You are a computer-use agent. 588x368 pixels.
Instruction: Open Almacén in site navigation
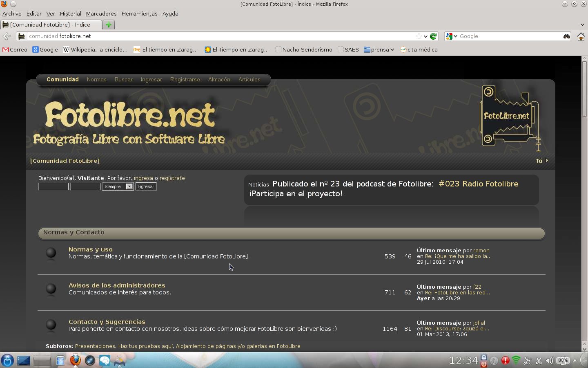coord(219,80)
